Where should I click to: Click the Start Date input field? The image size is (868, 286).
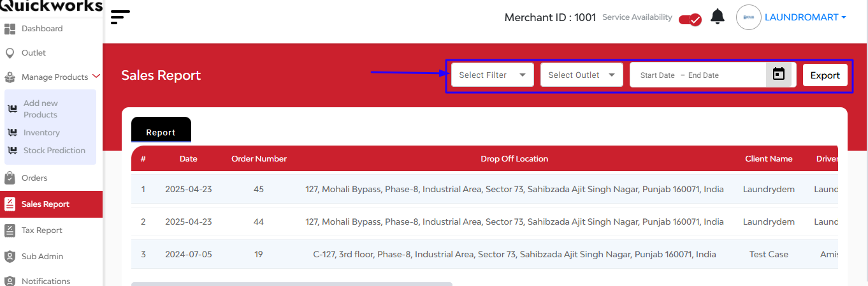(658, 75)
